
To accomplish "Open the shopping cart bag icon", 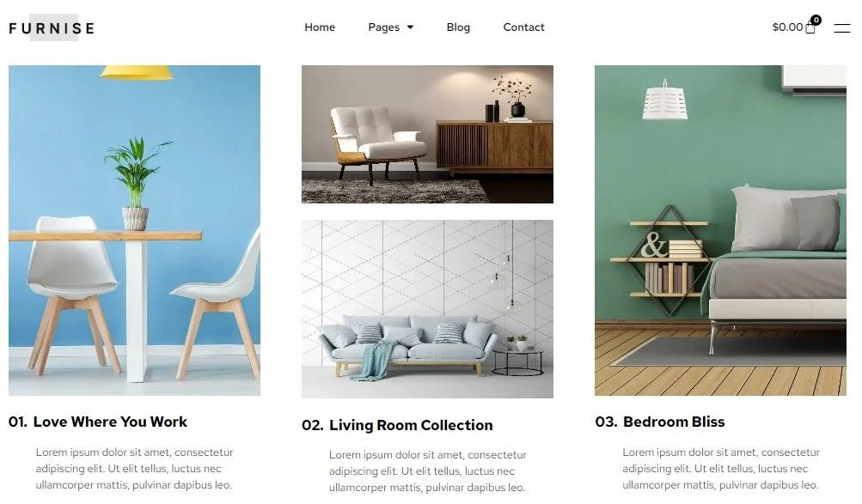I will click(x=810, y=28).
